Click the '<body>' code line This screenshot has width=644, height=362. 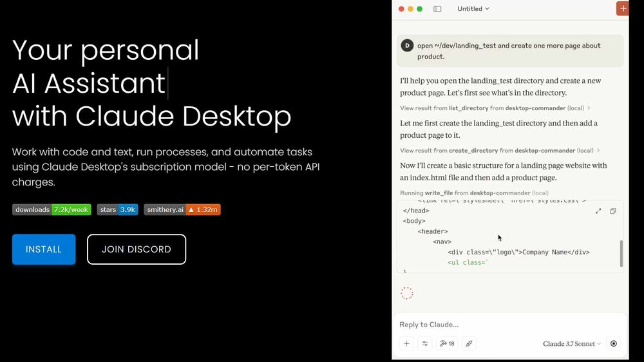click(x=414, y=221)
